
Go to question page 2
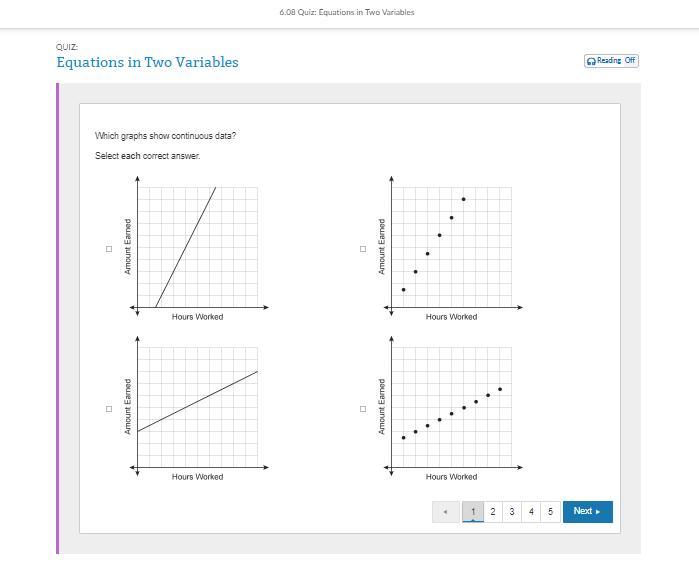[492, 512]
